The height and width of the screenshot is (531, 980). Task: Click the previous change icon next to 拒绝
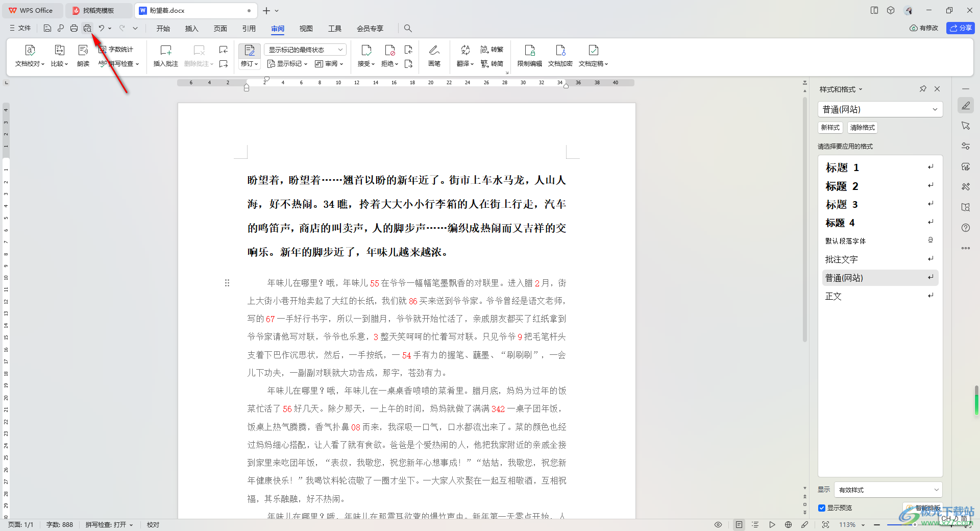coord(408,50)
